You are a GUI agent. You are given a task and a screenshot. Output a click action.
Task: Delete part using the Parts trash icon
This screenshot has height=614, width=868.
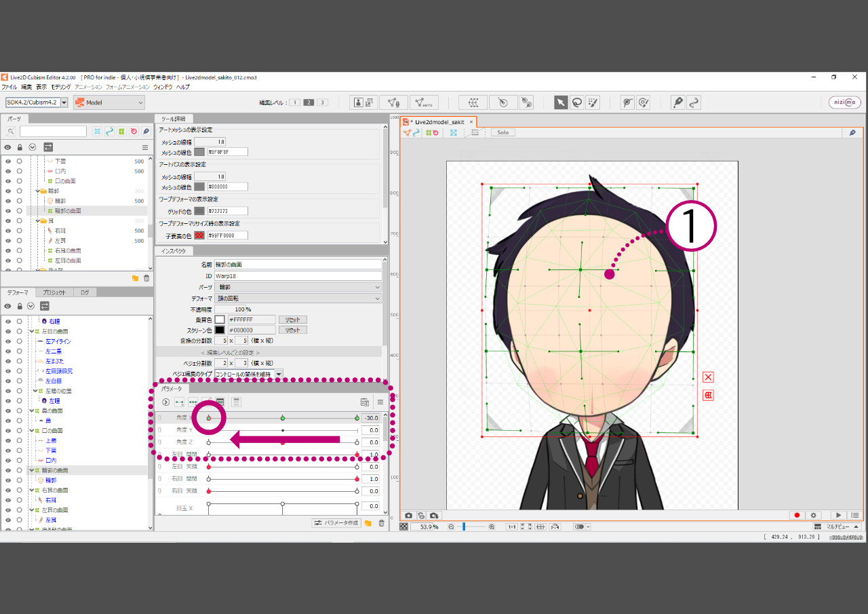click(x=146, y=278)
